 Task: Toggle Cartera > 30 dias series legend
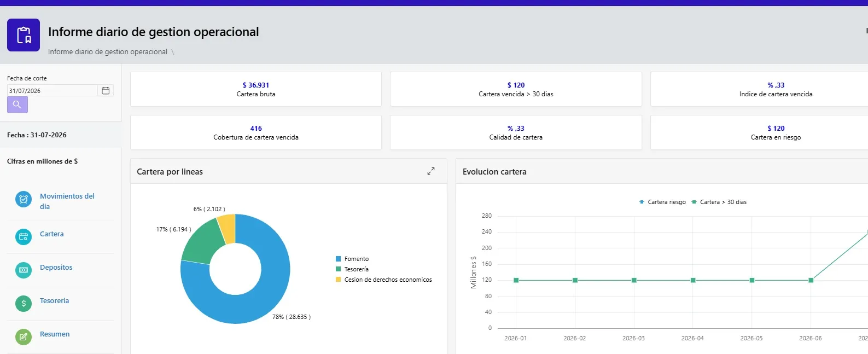719,202
